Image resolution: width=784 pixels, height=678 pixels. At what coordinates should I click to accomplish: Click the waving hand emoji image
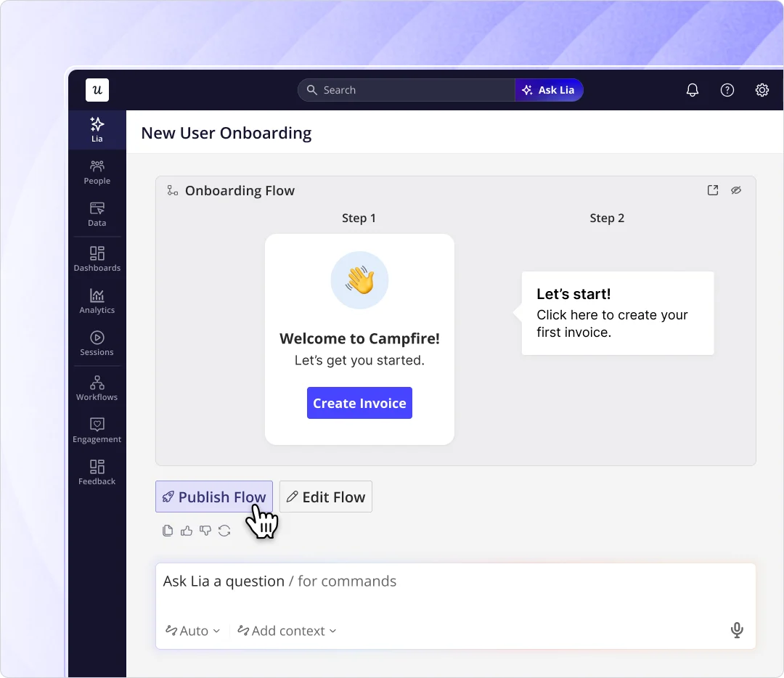click(x=359, y=280)
